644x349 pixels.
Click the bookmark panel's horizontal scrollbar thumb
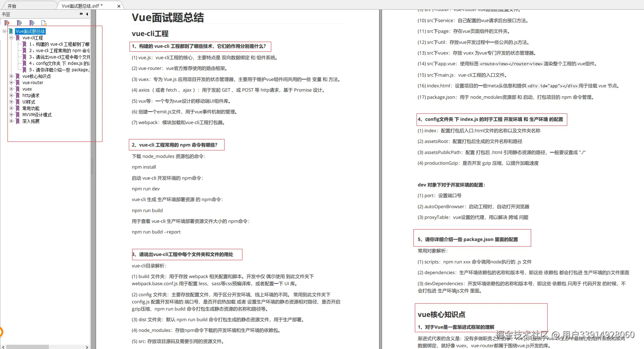click(x=27, y=347)
